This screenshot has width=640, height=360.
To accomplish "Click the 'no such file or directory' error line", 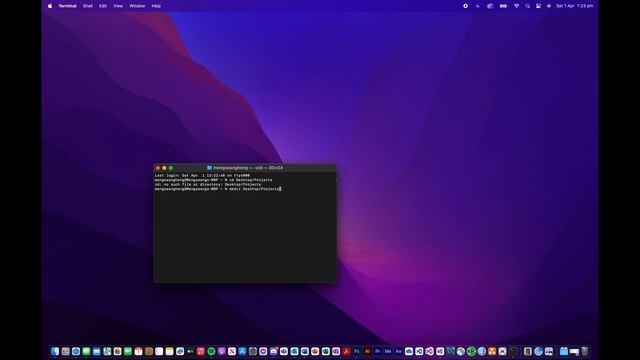I will (208, 184).
